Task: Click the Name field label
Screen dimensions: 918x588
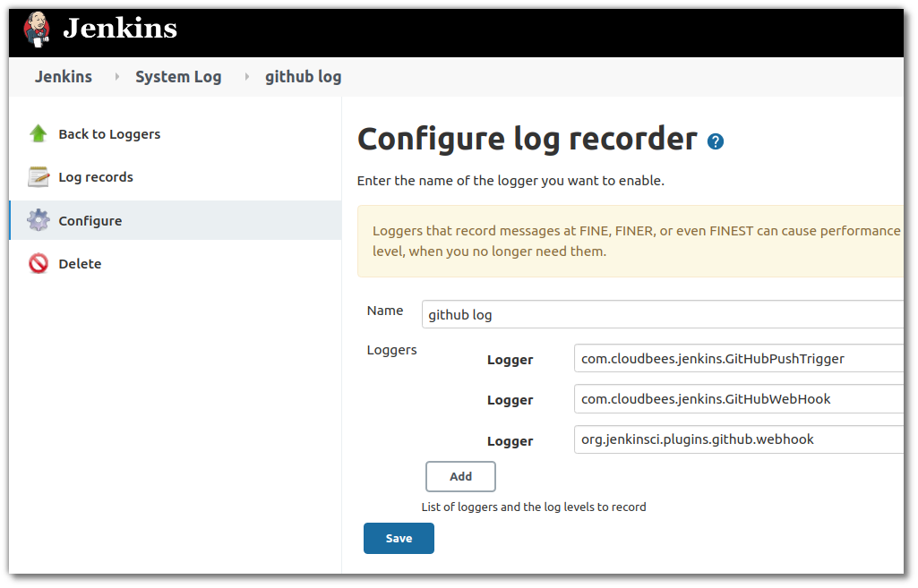Action: (384, 311)
